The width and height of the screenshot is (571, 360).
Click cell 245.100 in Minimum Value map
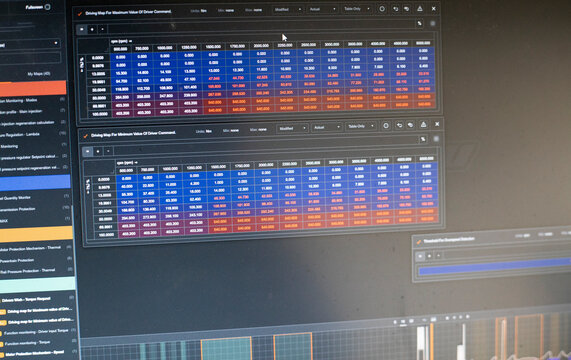pos(196,215)
